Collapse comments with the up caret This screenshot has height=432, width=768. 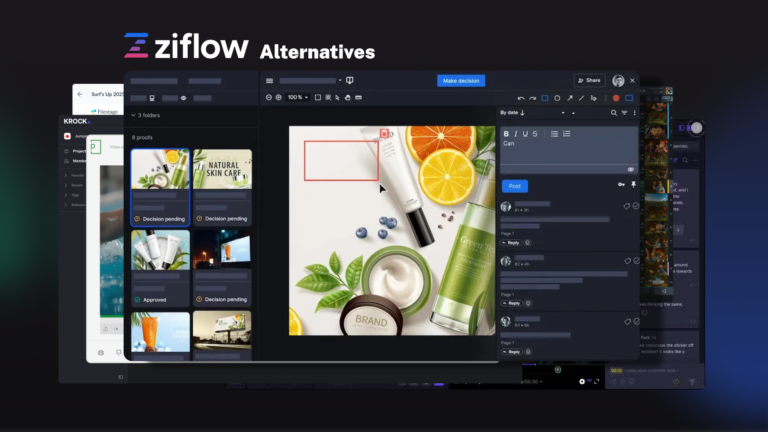574,113
